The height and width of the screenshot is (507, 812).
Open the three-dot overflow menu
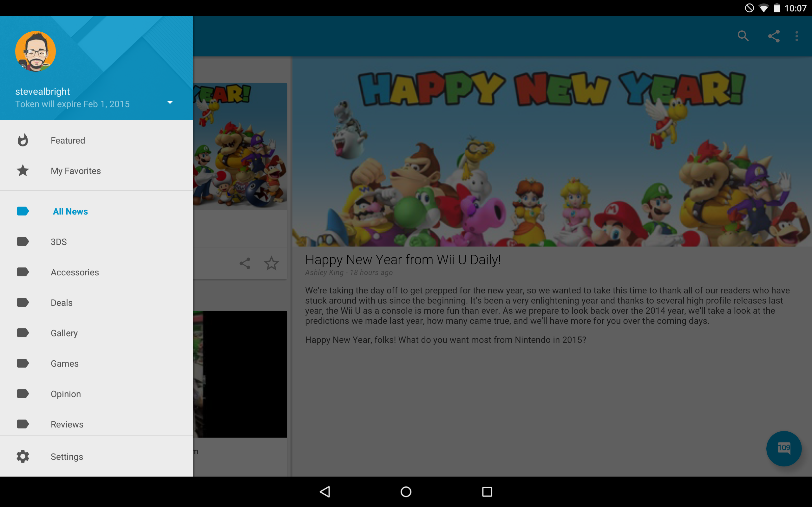(x=796, y=36)
